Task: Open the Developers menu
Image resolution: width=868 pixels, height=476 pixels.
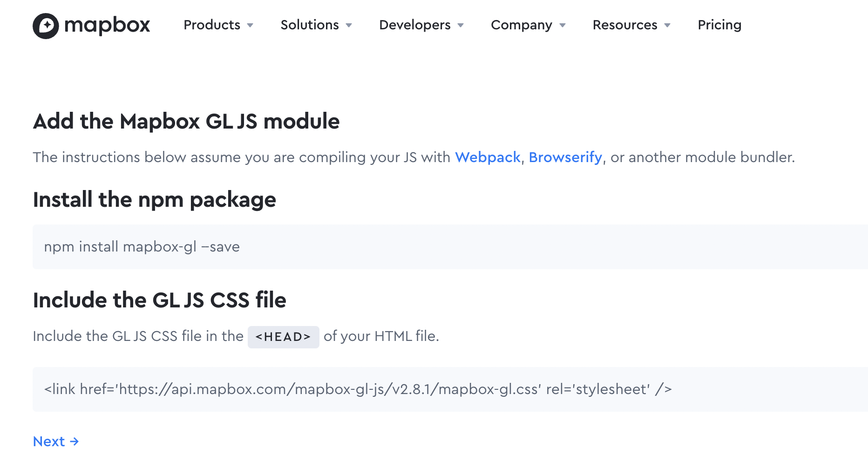Action: tap(415, 25)
